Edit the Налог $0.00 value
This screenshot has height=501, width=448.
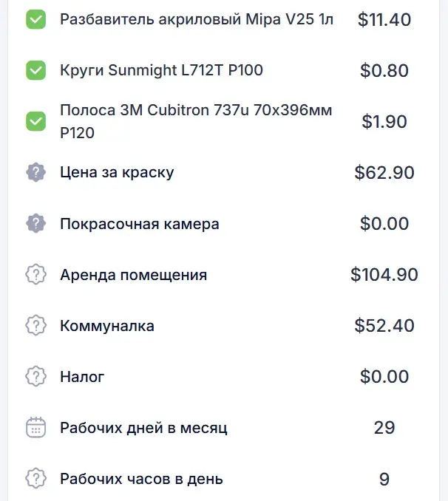coord(384,376)
